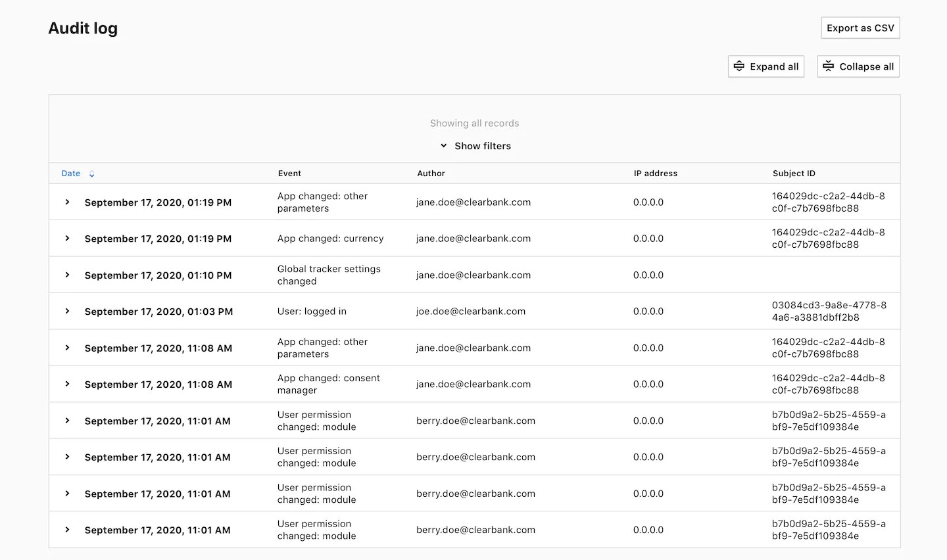
Task: Click other parameters event text at 11:08 AM
Action: (x=322, y=348)
